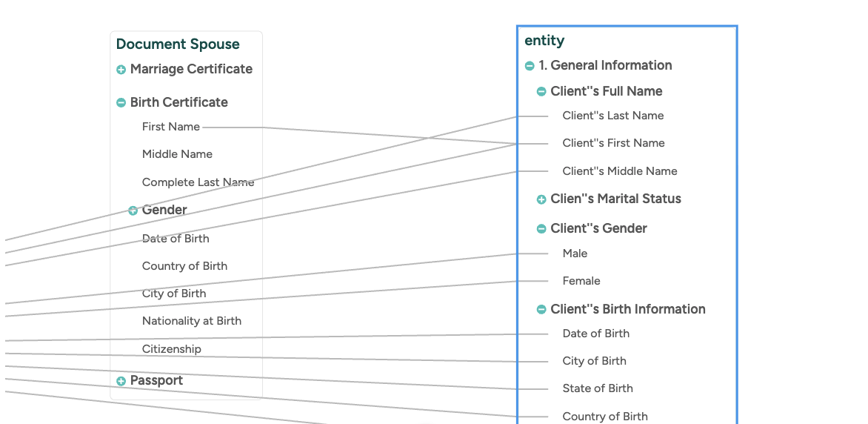This screenshot has width=868, height=424.
Task: Select First Name field in Birth Certificate
Action: 171,127
